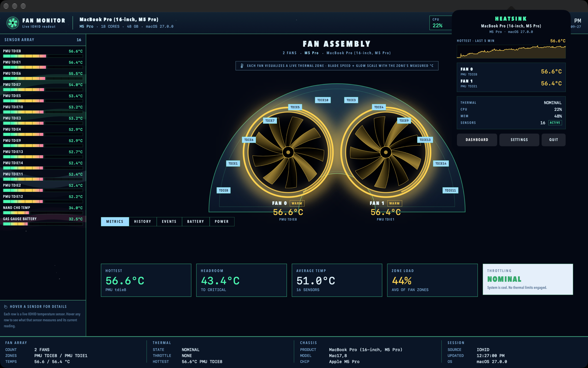The width and height of the screenshot is (588, 368).
Task: Click the hottest last 5 min graph
Action: pyautogui.click(x=511, y=52)
